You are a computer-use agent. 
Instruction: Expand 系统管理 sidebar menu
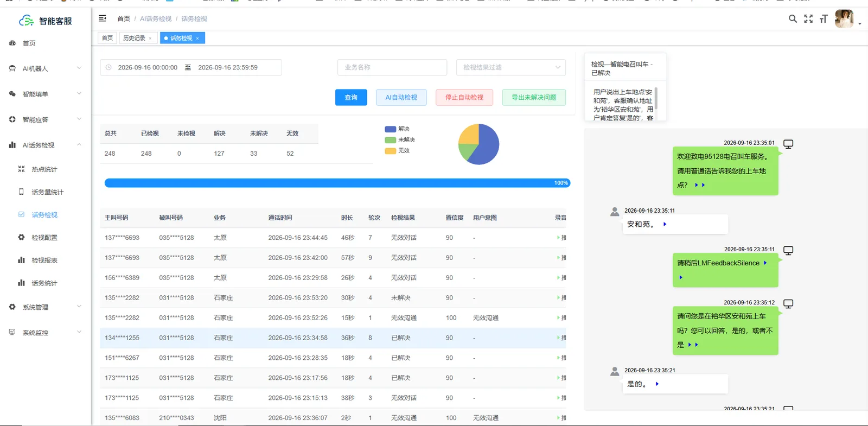(x=46, y=307)
